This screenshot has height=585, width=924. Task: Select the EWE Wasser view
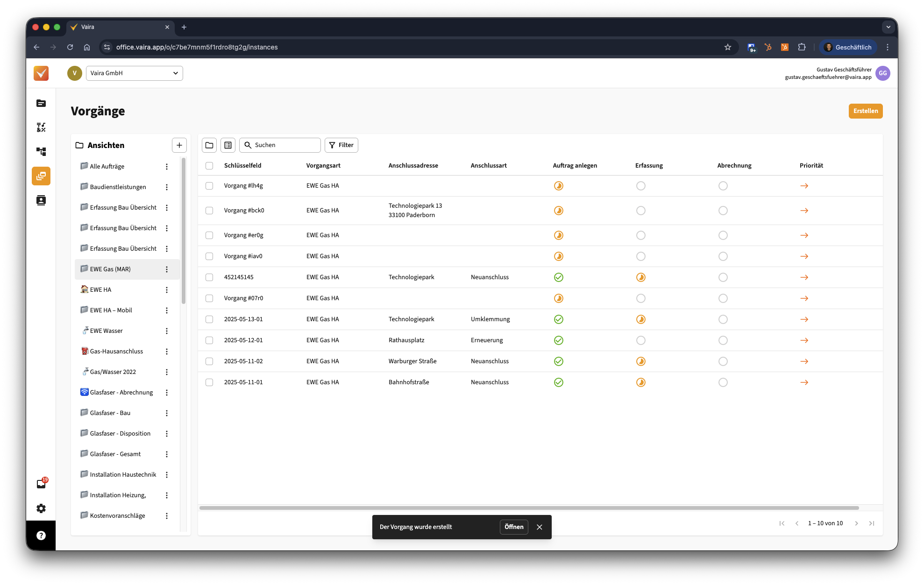(106, 331)
